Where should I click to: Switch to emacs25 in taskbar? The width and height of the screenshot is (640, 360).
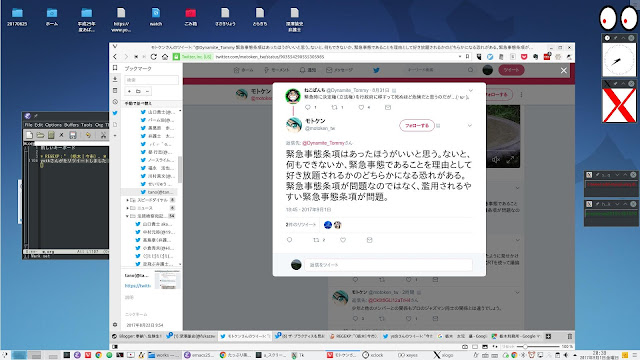pos(199,355)
